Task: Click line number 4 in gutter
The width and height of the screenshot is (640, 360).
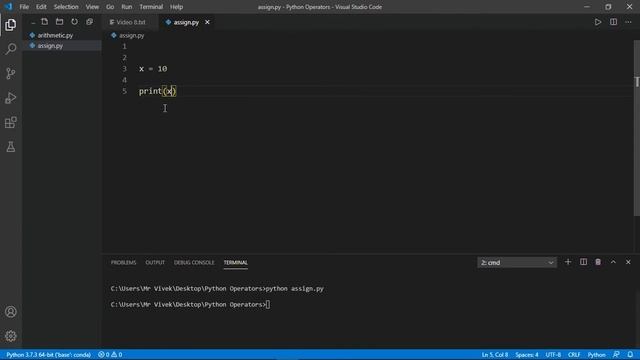Action: 124,80
